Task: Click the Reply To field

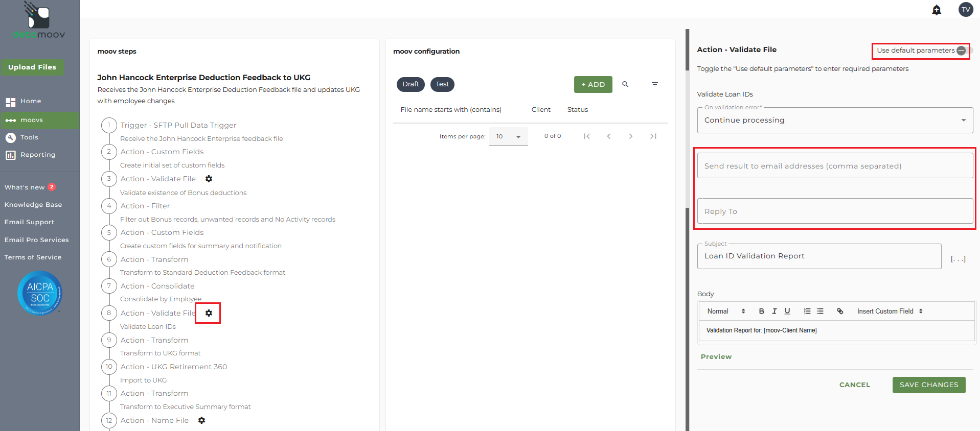Action: point(835,211)
